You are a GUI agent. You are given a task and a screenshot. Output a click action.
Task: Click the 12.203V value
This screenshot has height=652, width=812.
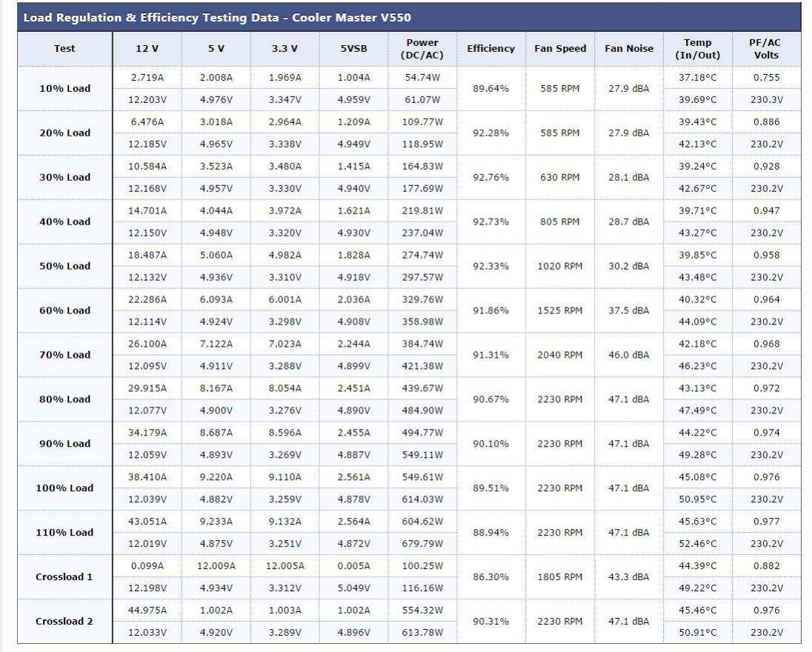(147, 100)
